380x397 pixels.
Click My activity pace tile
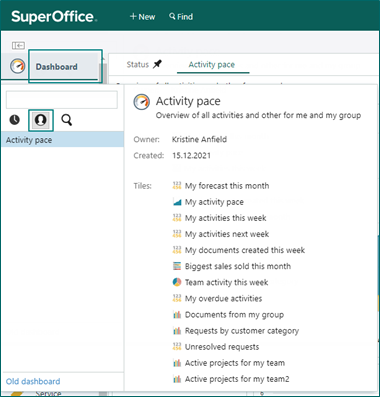click(x=214, y=202)
